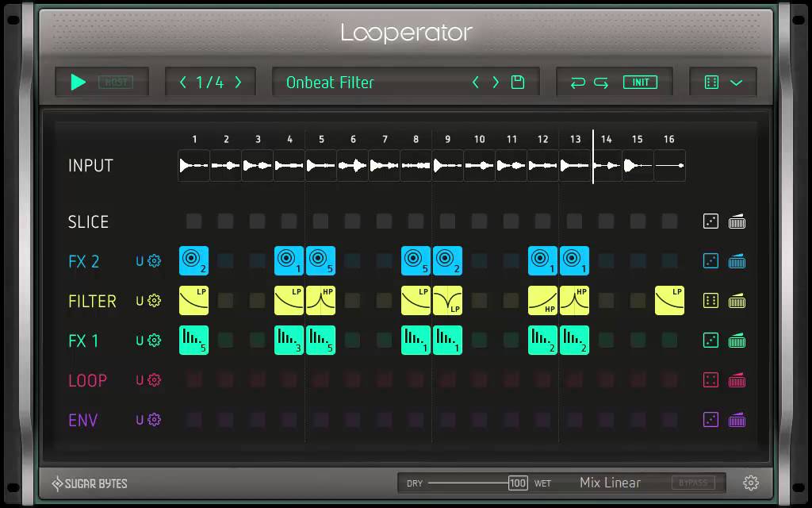Enable SLICE at step 16

(x=669, y=221)
